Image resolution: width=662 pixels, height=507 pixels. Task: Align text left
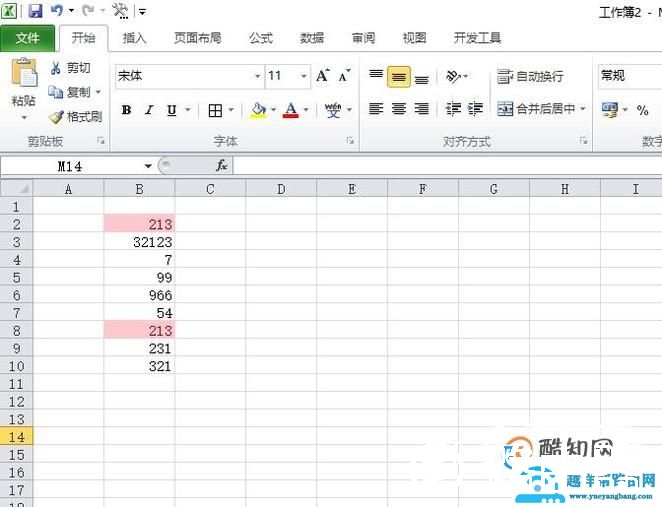point(376,109)
